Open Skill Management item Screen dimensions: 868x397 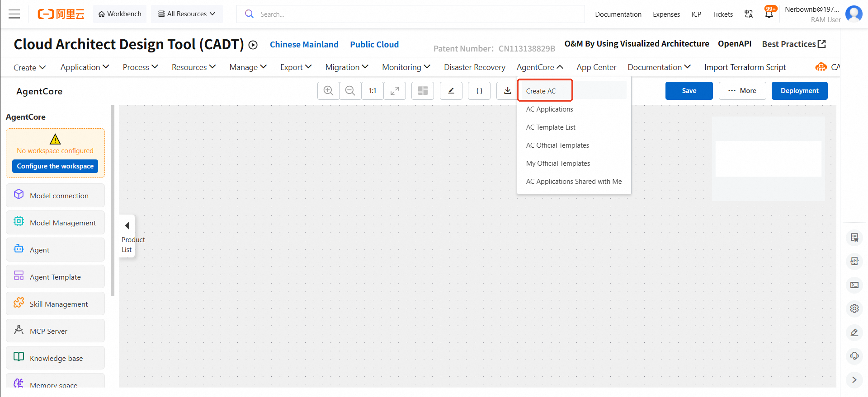[55, 304]
